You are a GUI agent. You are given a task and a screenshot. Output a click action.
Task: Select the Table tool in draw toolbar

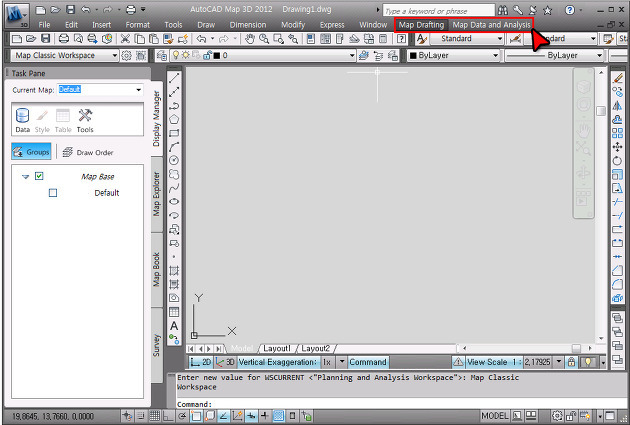[174, 312]
